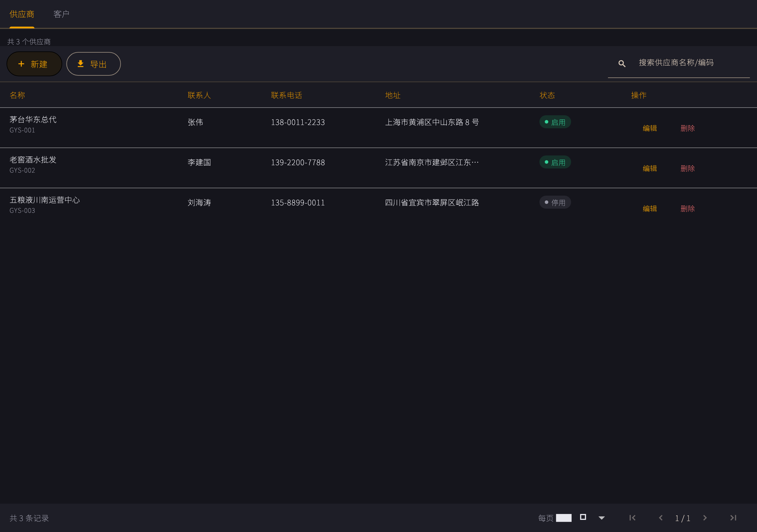This screenshot has height=532, width=757.
Task: Delete the 茅台华东总代 supplier
Action: click(x=688, y=128)
